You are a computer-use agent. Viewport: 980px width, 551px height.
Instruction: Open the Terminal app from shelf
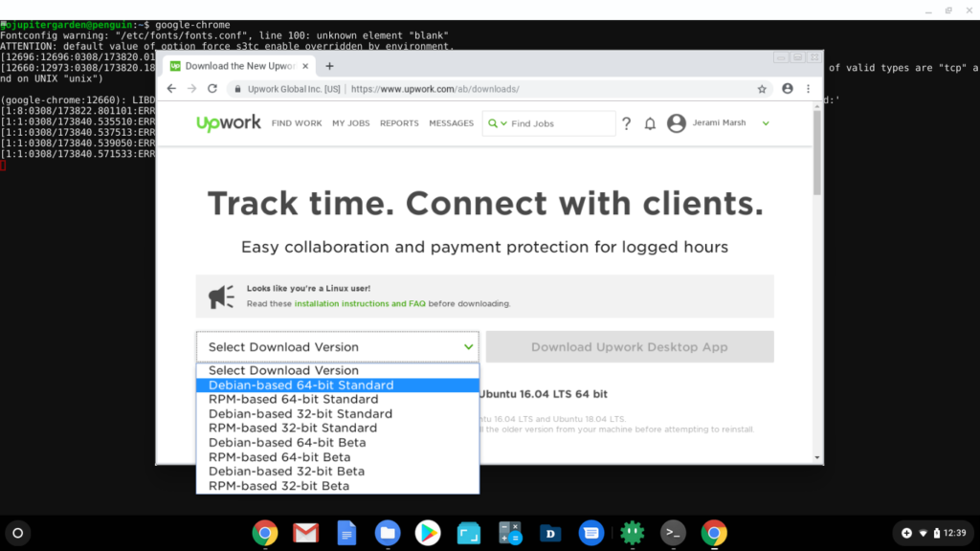pos(673,533)
